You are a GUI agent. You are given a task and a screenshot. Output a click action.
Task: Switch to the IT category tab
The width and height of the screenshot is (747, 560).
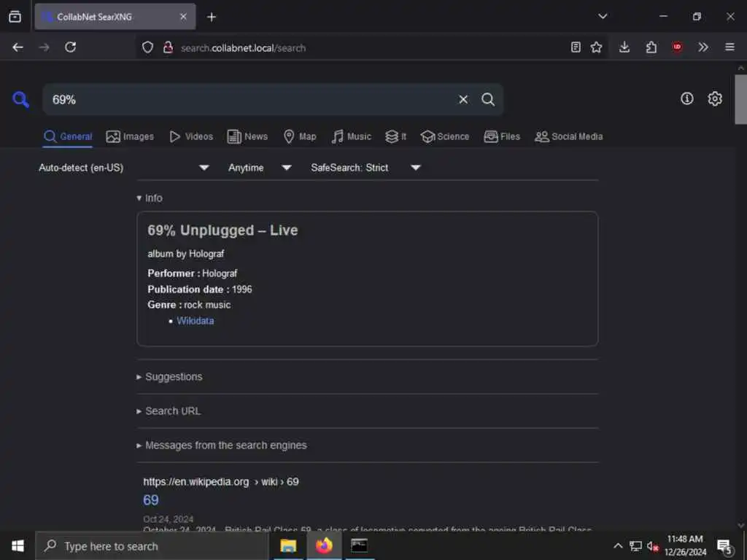(x=396, y=136)
